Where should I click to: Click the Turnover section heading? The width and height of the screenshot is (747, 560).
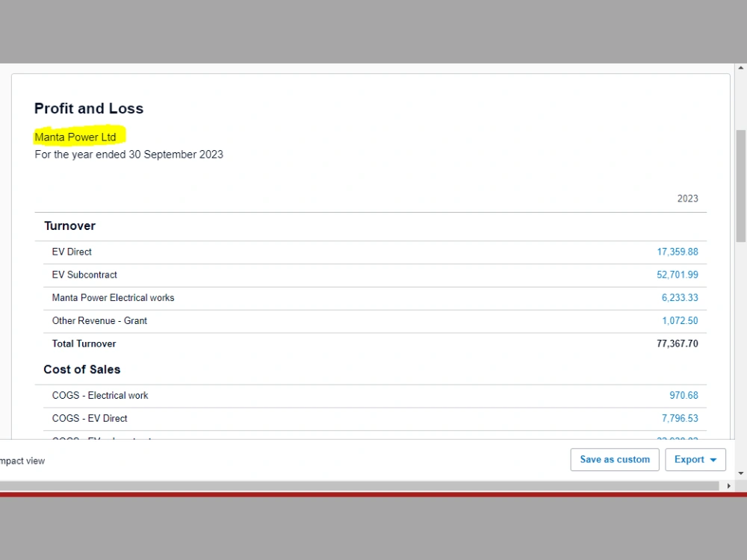[69, 225]
